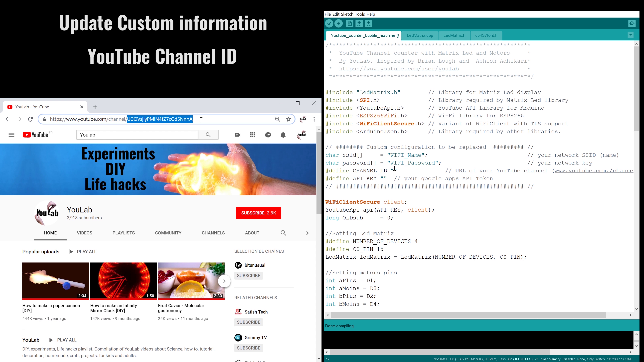Open YouTube notifications bell
Viewport: 644px width, 362px height.
(x=283, y=135)
